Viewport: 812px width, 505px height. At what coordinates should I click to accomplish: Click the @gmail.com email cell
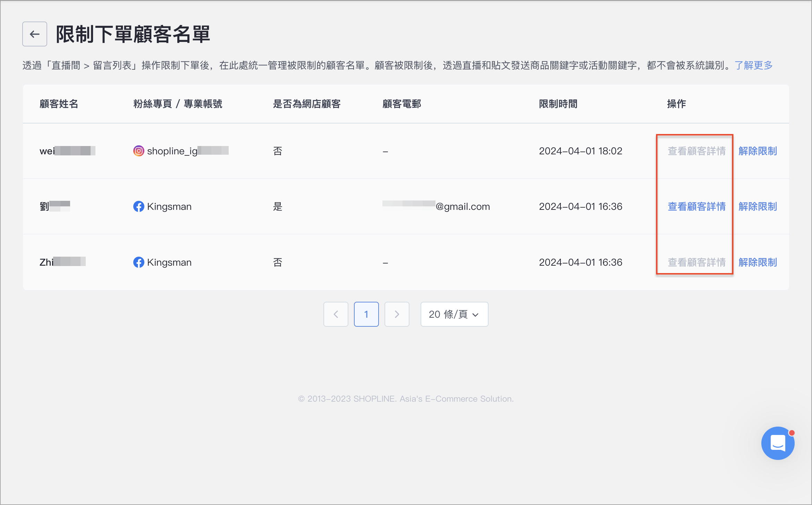click(436, 206)
